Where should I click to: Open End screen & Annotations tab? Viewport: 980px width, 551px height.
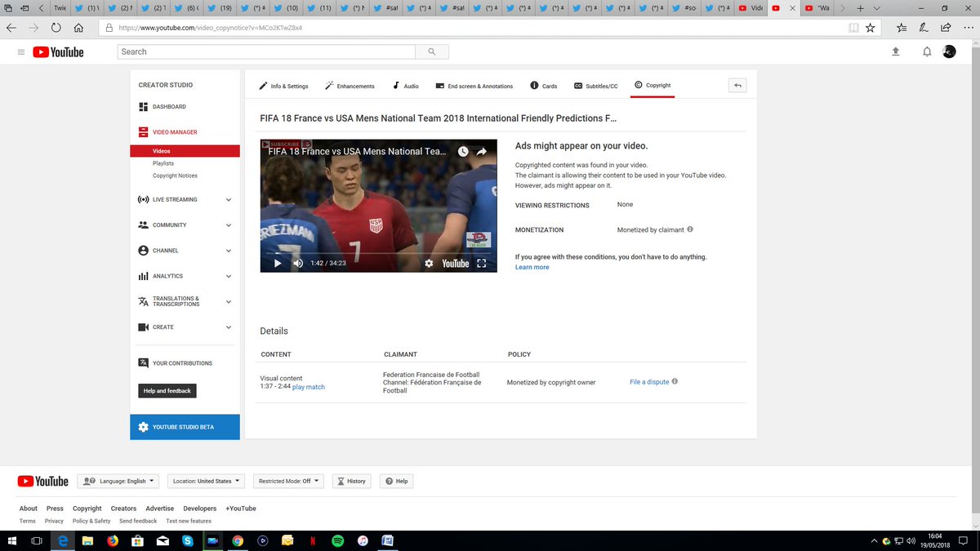coord(474,86)
